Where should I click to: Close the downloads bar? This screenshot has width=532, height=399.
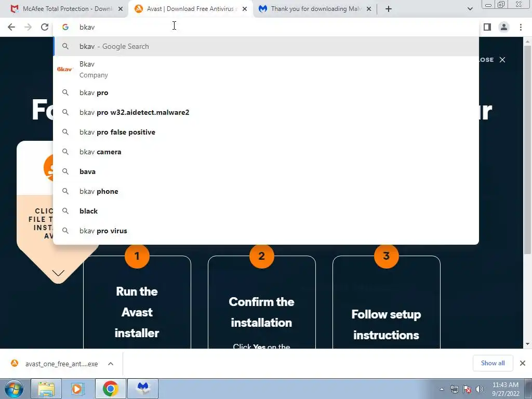[x=523, y=363]
